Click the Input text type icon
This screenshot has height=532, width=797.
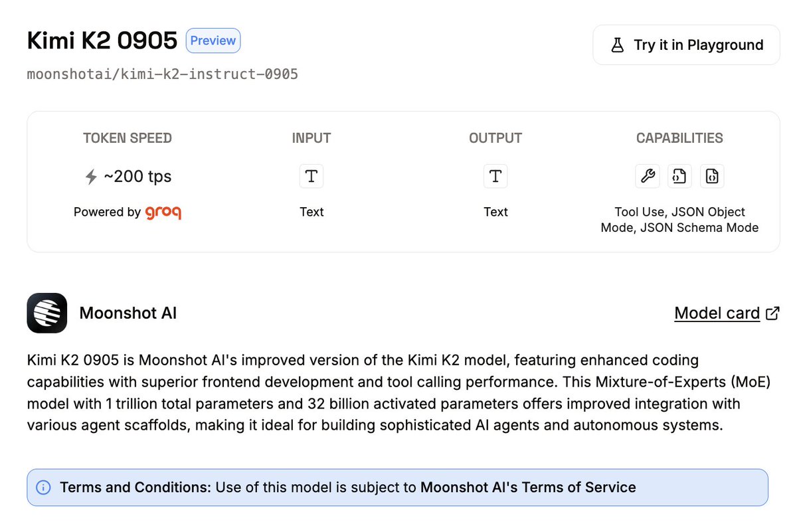pos(311,177)
